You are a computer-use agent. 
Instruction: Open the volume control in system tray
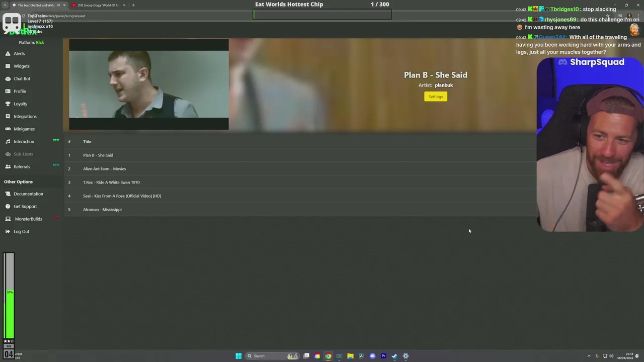(x=611, y=356)
